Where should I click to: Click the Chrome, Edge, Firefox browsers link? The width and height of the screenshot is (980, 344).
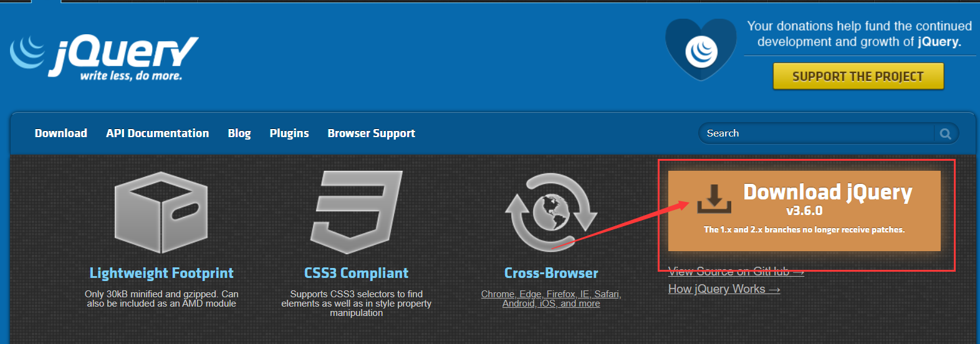coord(551,299)
